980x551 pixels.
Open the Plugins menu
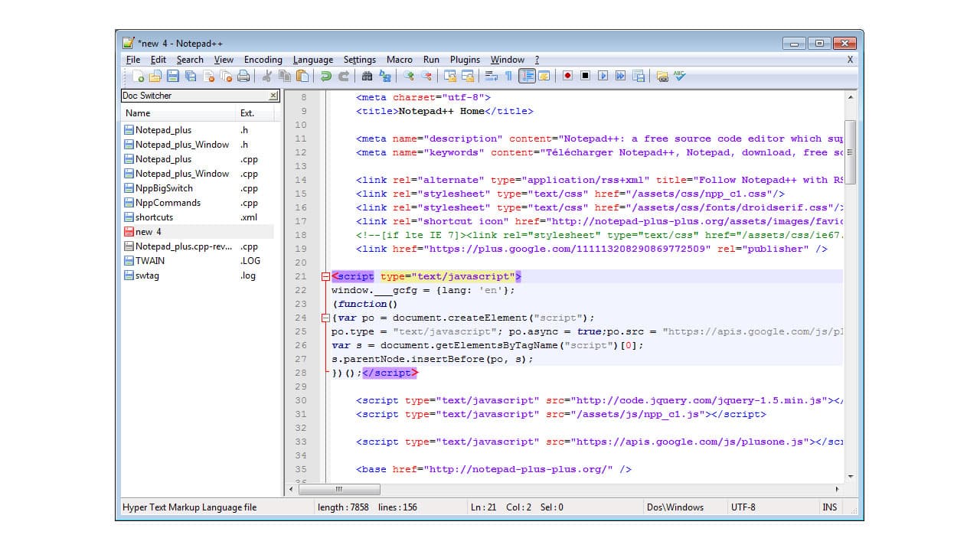tap(464, 59)
